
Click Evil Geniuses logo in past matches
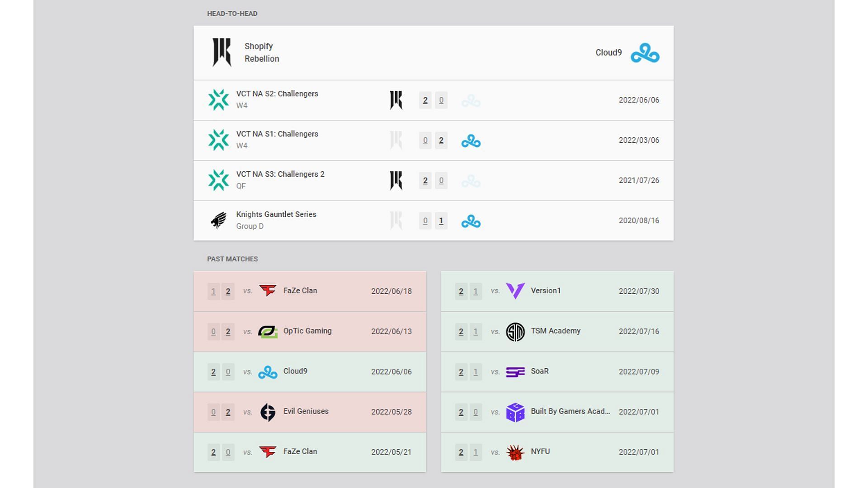click(x=268, y=412)
